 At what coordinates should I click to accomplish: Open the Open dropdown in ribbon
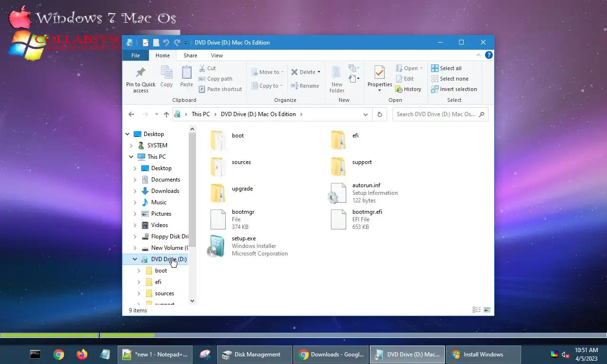pyautogui.click(x=408, y=68)
